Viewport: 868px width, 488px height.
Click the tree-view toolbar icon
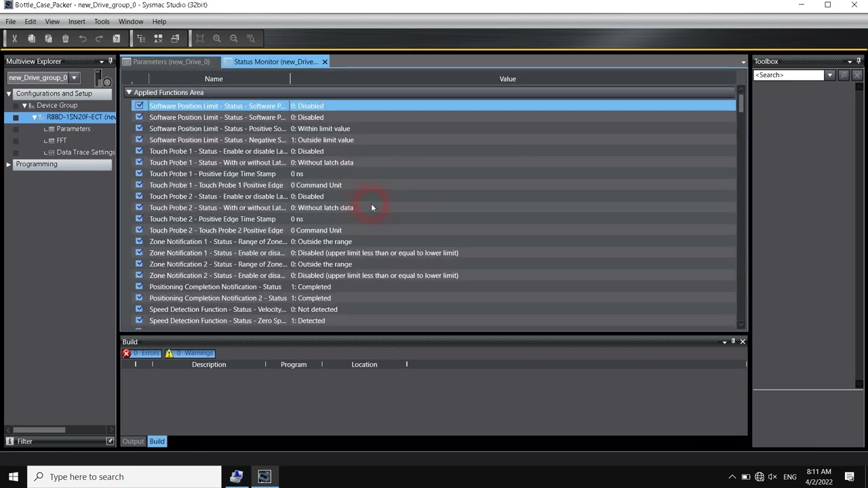(141, 39)
